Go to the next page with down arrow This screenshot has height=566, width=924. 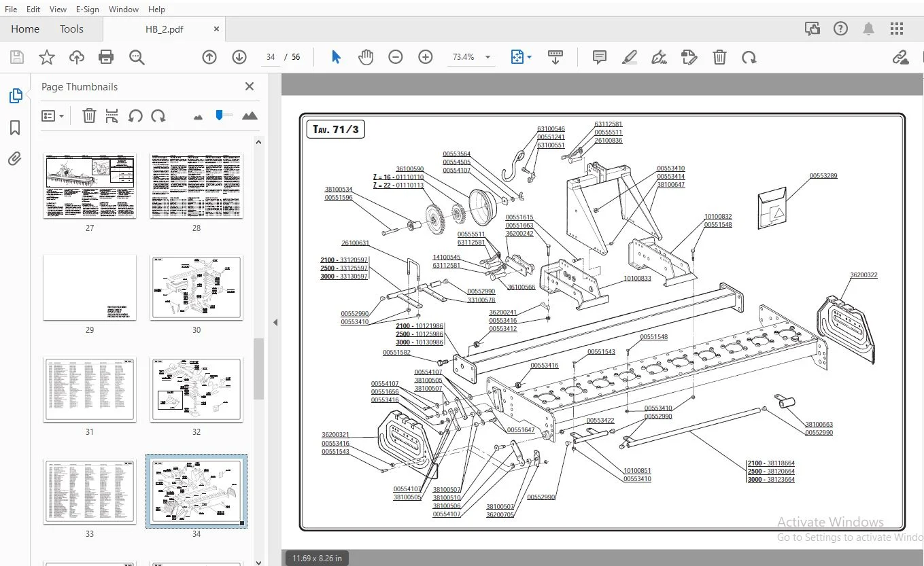click(239, 57)
